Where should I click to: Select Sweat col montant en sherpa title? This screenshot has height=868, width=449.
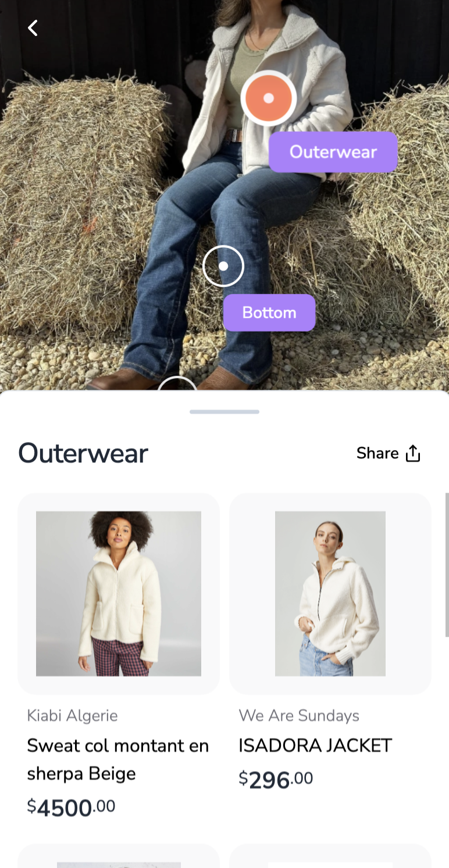tap(118, 759)
